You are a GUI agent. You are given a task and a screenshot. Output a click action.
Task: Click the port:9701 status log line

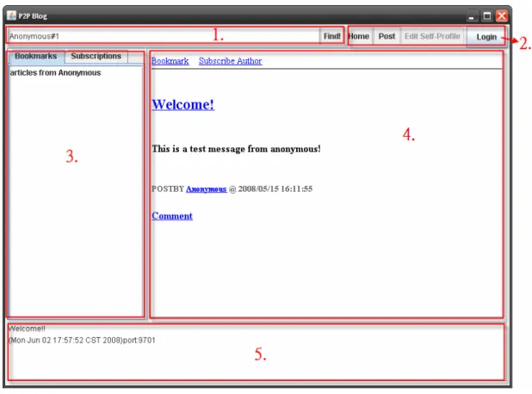click(82, 340)
